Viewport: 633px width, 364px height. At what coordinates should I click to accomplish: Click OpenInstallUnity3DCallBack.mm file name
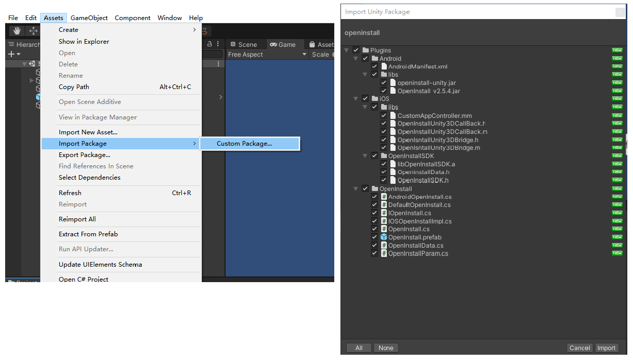click(x=442, y=132)
